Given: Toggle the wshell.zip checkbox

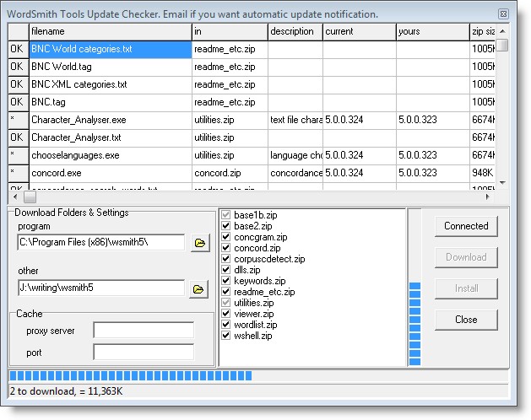Looking at the screenshot, I should 225,336.
